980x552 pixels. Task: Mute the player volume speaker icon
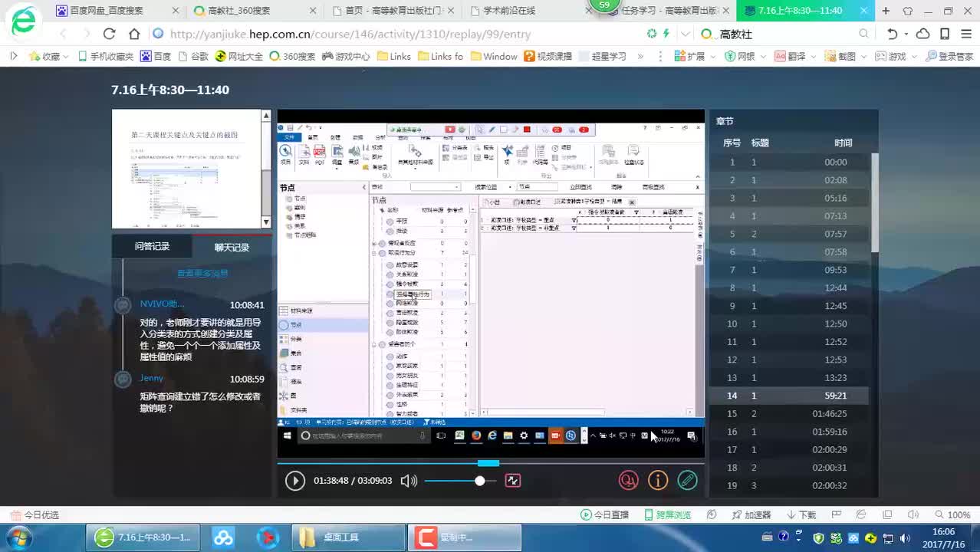409,481
